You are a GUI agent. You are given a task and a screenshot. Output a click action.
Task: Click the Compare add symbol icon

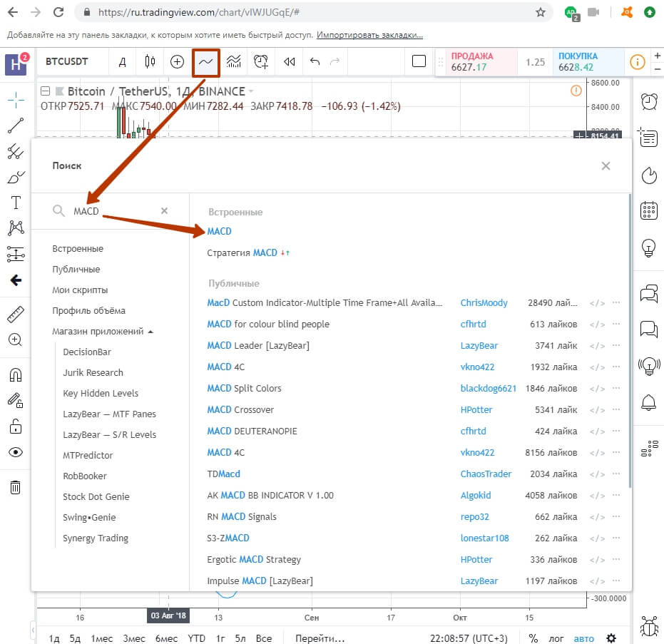pyautogui.click(x=177, y=62)
